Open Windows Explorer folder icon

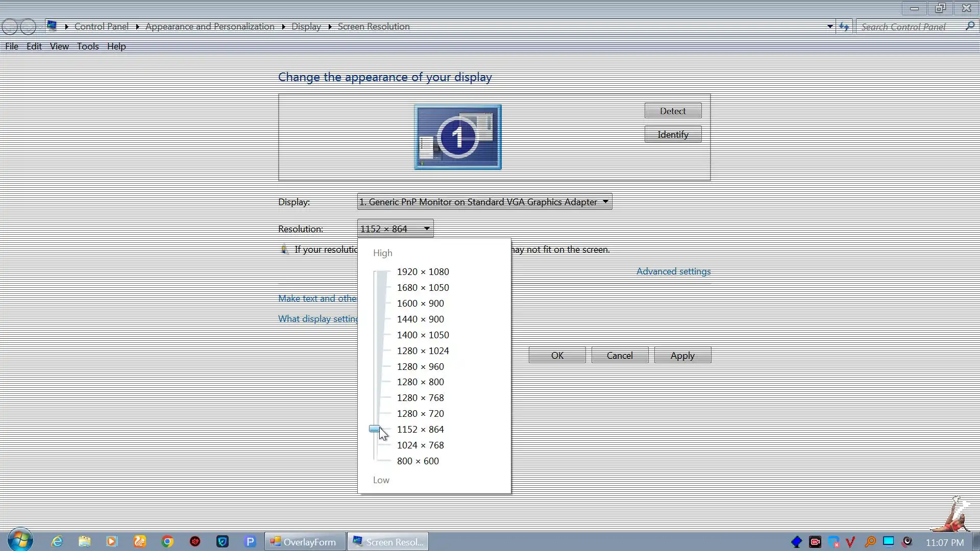pos(84,541)
